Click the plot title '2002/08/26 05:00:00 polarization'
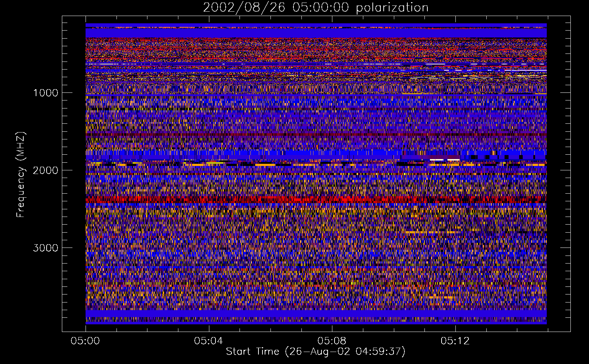 [x=316, y=8]
